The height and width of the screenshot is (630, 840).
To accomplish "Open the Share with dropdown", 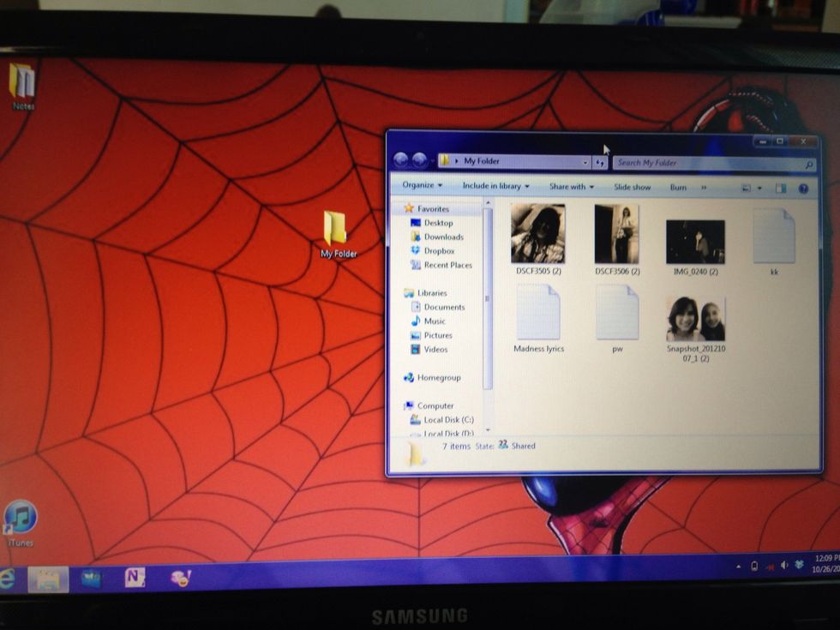I will click(570, 186).
